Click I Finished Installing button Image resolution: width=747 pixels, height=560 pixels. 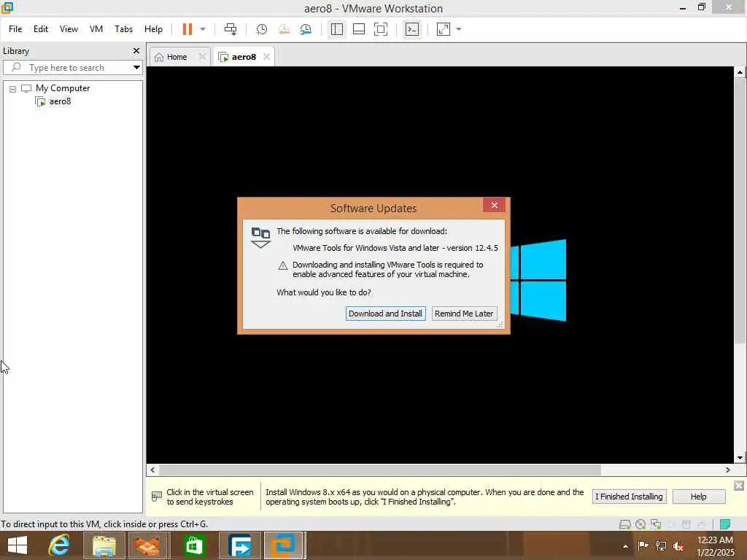(x=629, y=497)
